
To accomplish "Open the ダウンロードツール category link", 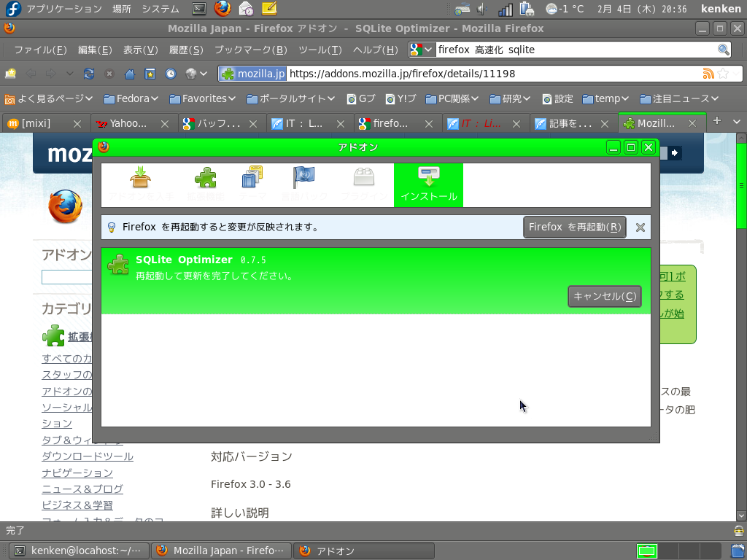I will pos(88,456).
